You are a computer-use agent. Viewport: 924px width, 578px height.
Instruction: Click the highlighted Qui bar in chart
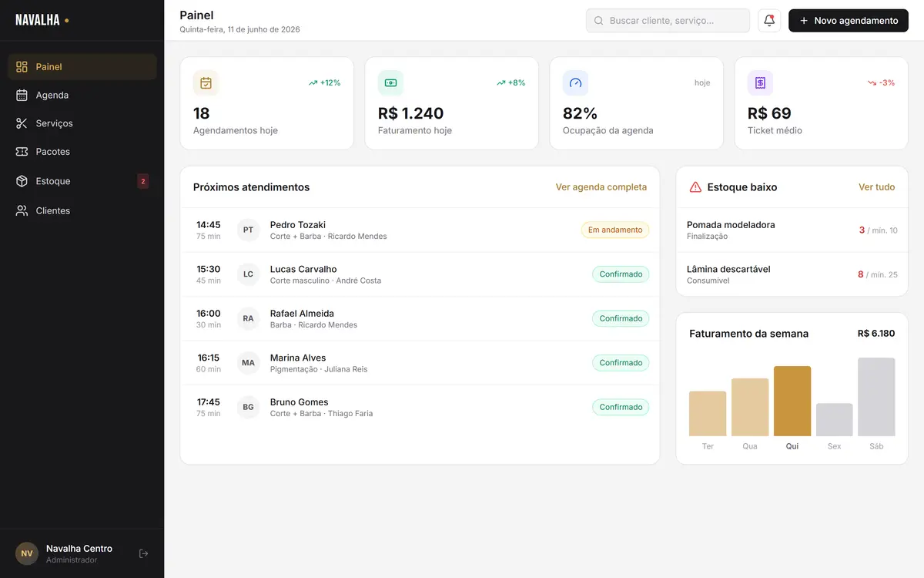pyautogui.click(x=792, y=402)
